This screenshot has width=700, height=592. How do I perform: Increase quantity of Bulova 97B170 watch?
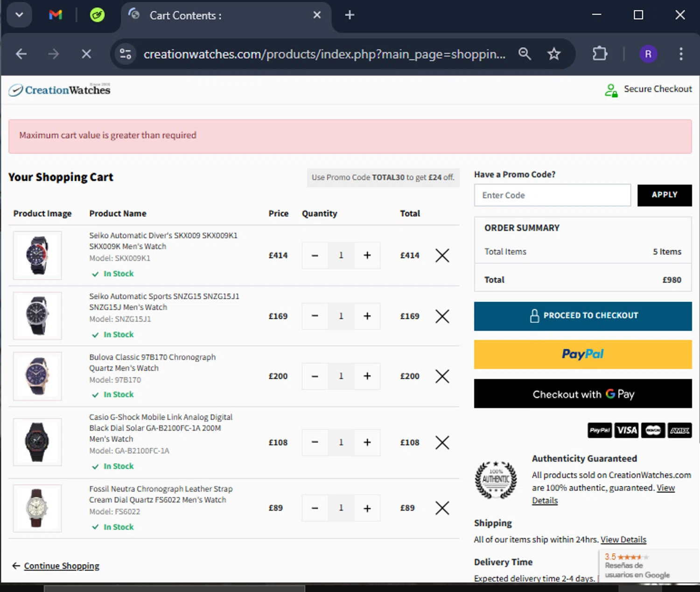(367, 376)
